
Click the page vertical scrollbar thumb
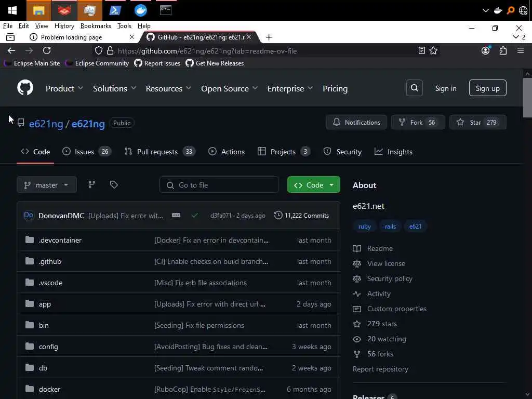527,98
